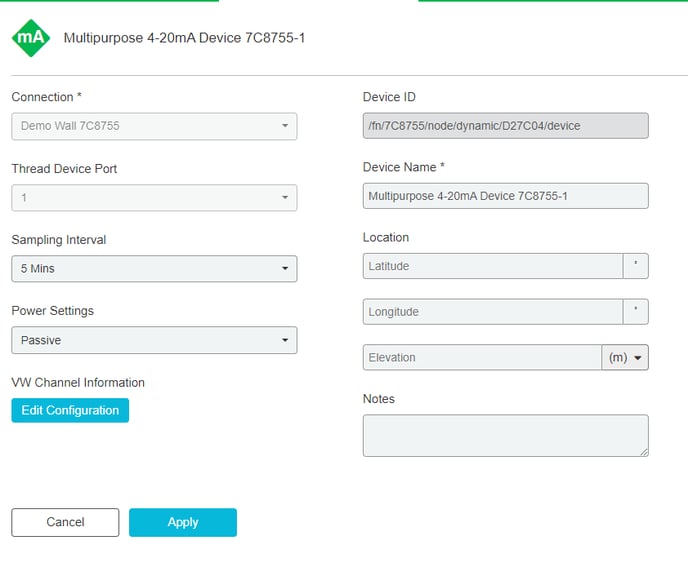Click the Elevation input field

[482, 358]
